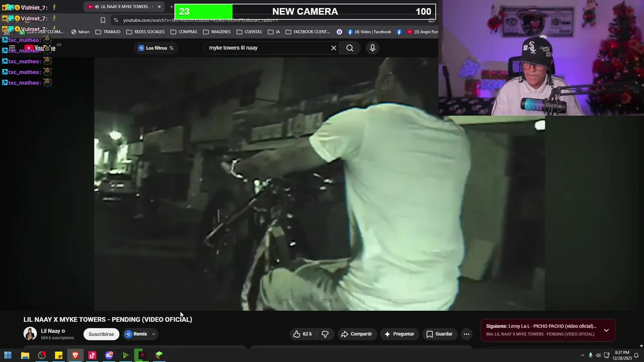
Task: Open File Explorer from taskbar
Action: point(25,355)
